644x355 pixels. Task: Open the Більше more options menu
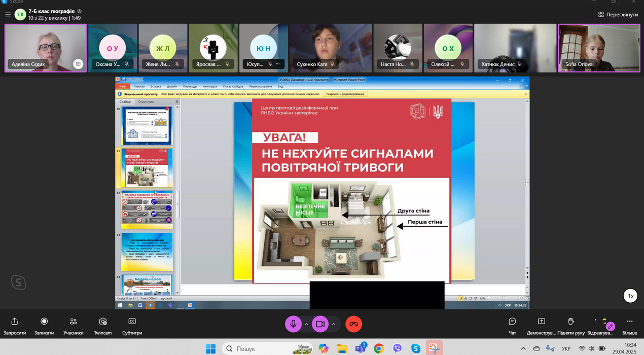[629, 322]
